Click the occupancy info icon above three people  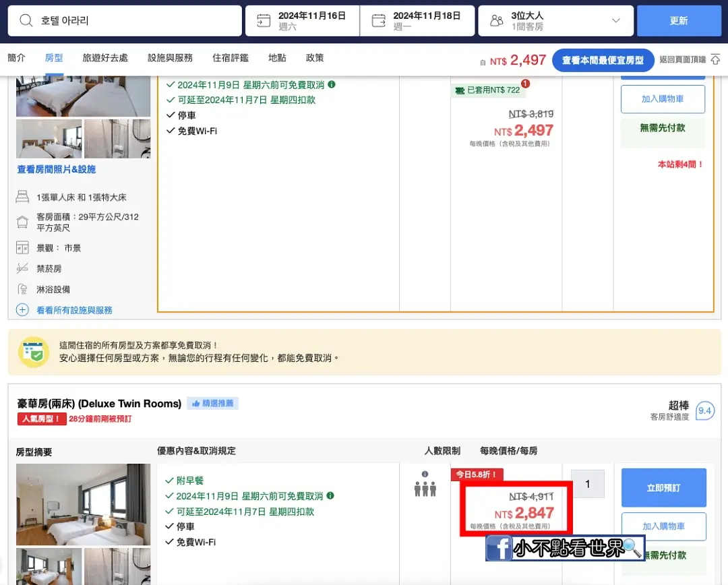425,474
